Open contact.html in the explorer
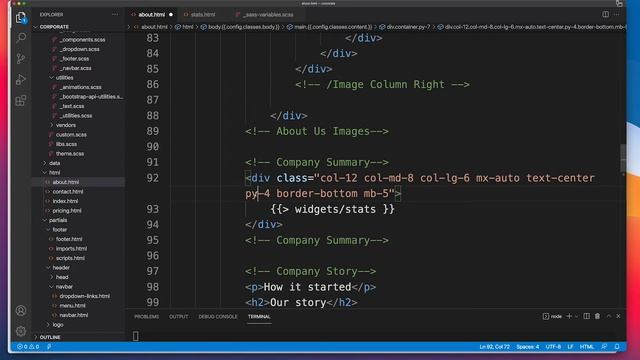The image size is (640, 360). 68,191
